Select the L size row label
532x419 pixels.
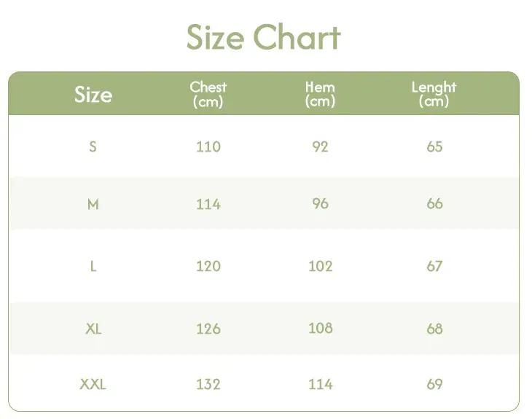coord(93,266)
